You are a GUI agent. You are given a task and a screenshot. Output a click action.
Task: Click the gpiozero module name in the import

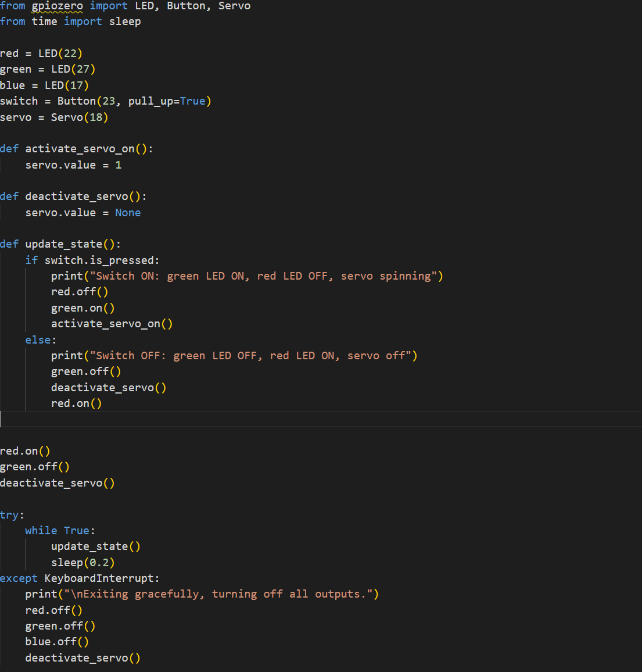point(57,6)
